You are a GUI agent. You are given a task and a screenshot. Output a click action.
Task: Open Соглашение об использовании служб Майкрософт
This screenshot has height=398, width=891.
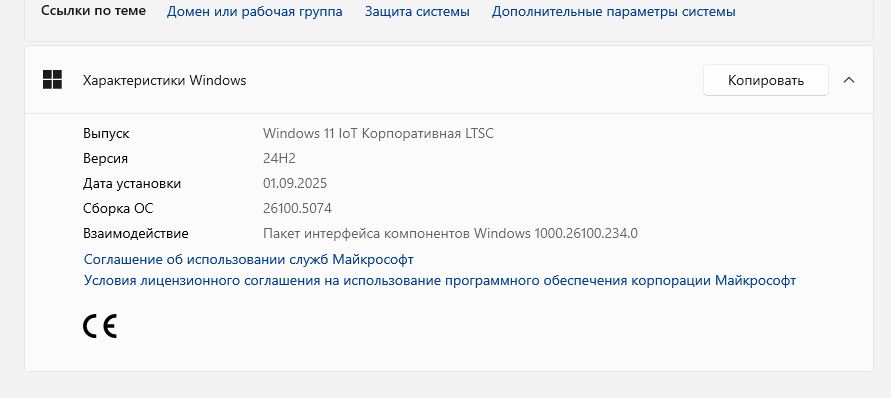point(248,259)
